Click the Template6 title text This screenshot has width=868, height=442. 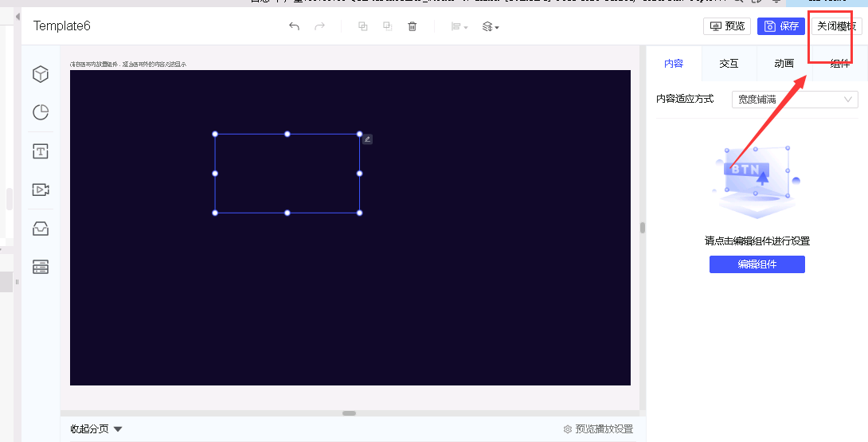click(x=61, y=26)
